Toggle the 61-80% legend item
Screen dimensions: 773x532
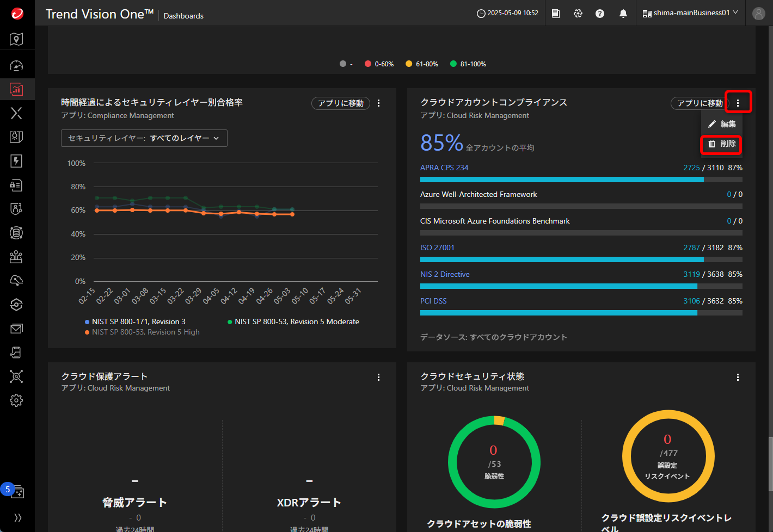422,64
